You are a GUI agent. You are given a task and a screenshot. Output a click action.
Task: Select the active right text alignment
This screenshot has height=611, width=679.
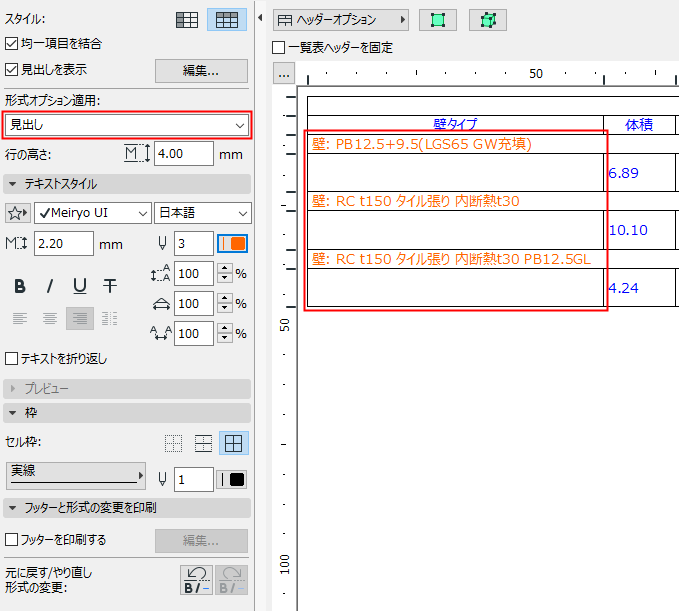(x=80, y=319)
